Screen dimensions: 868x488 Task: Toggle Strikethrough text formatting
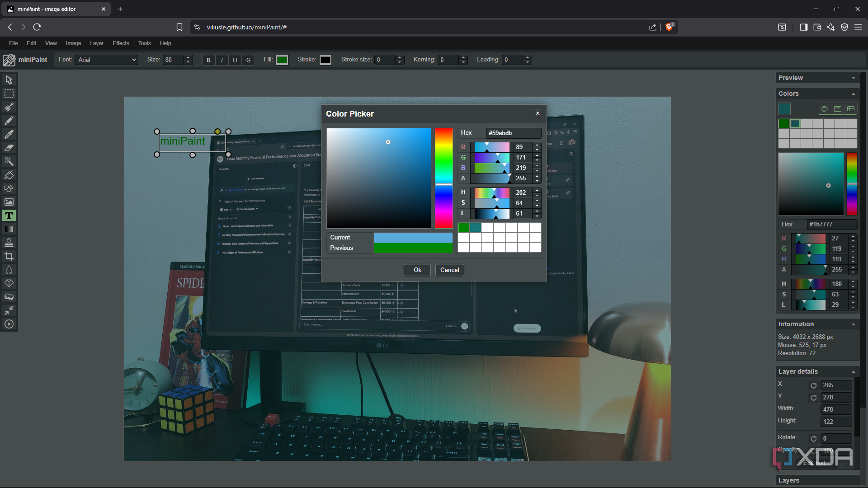(x=248, y=60)
